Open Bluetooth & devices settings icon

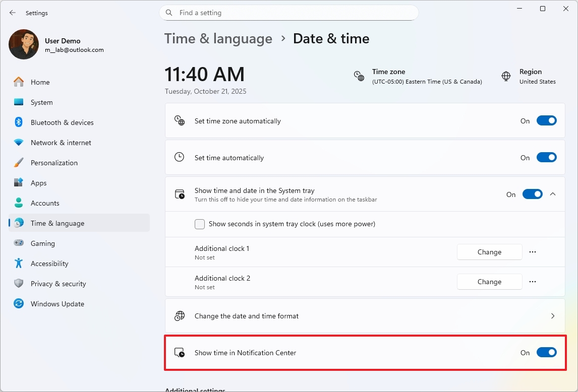[19, 122]
